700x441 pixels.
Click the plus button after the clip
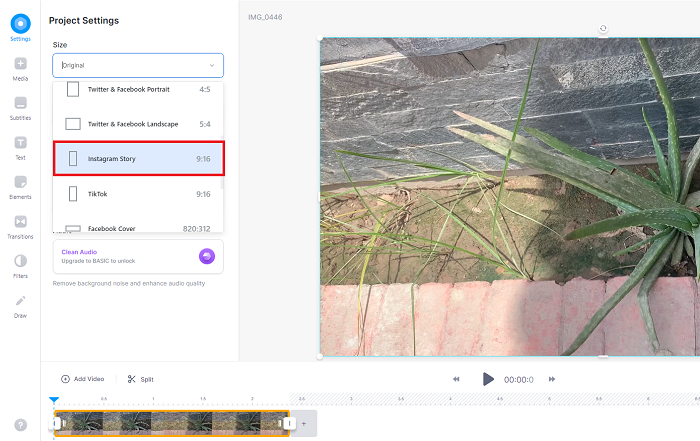point(304,423)
